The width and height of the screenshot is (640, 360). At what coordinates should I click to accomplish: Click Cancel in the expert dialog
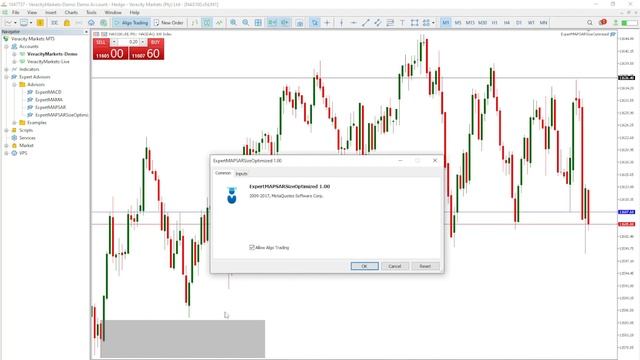[395, 266]
